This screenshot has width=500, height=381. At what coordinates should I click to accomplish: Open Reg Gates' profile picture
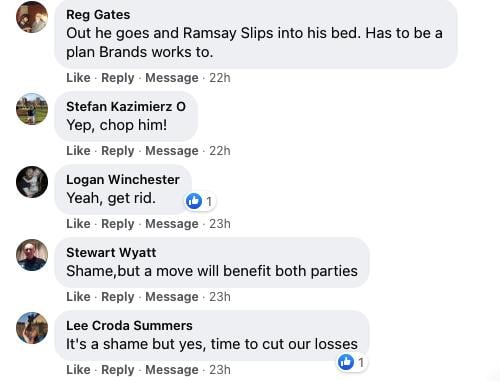[x=32, y=17]
